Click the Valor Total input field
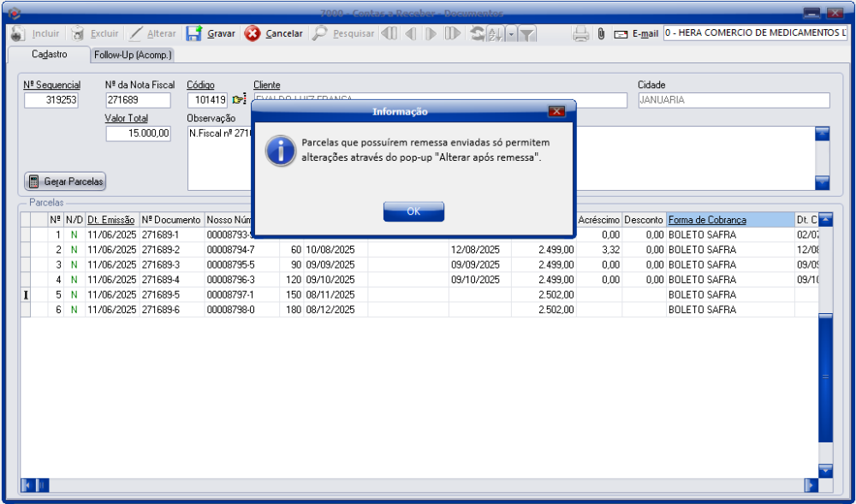The height and width of the screenshot is (504, 856). coord(139,133)
